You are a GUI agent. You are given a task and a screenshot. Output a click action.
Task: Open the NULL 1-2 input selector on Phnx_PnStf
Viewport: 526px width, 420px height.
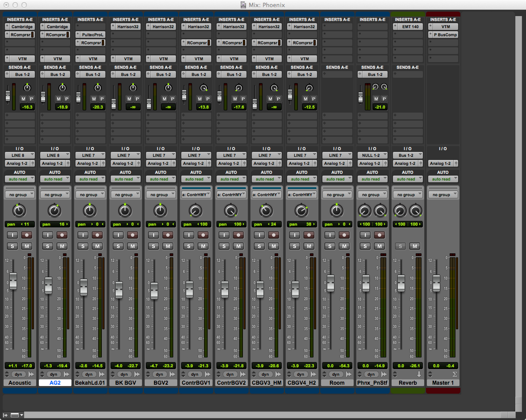click(x=372, y=155)
